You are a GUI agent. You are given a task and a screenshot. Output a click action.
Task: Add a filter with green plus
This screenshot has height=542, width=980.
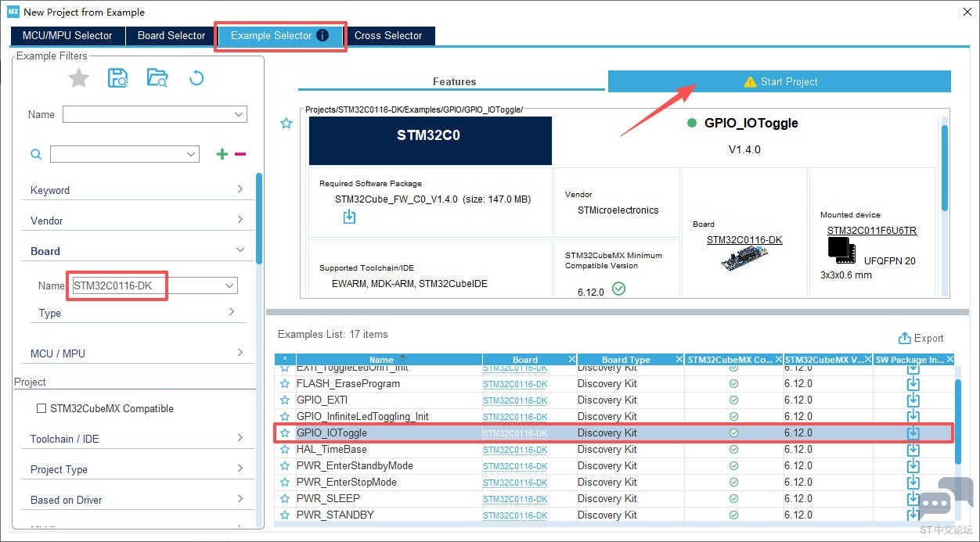pyautogui.click(x=222, y=154)
